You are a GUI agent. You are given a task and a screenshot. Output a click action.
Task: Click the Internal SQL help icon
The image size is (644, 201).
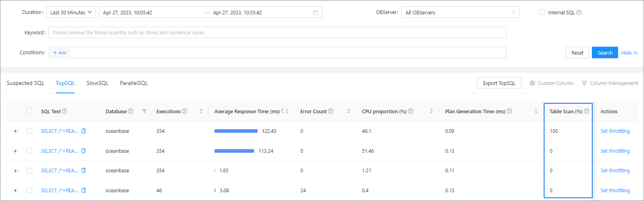pos(579,12)
